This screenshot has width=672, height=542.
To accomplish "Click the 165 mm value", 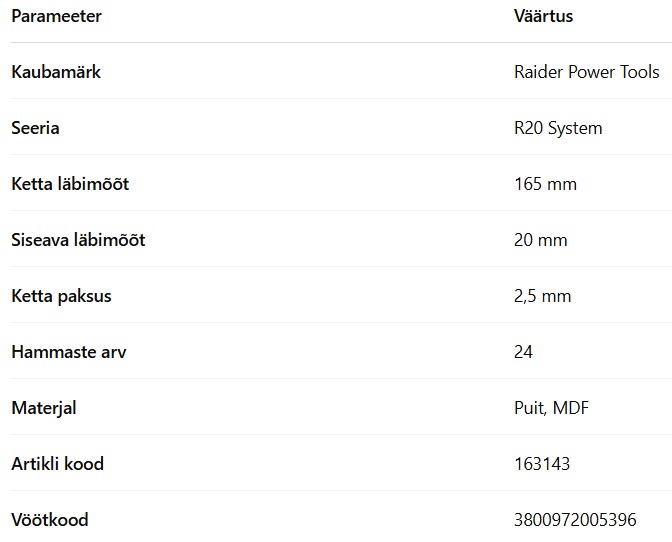I will (x=545, y=184).
